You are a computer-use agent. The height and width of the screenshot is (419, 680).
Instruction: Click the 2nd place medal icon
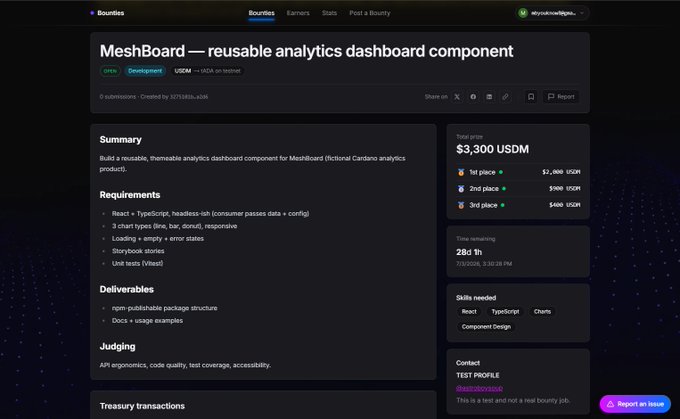[x=461, y=189]
